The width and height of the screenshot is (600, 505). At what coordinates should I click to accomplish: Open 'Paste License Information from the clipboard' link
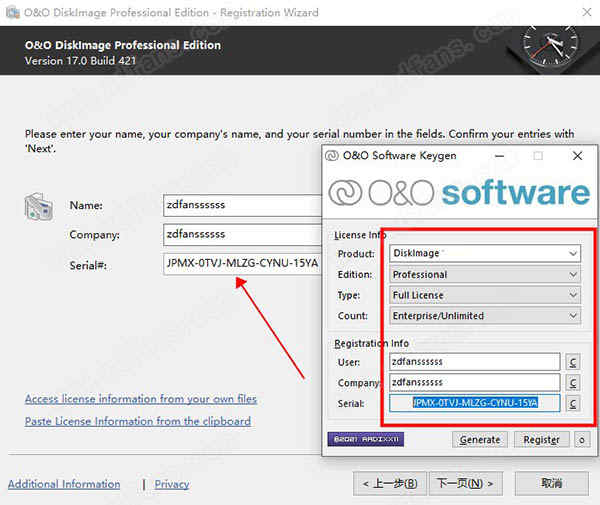138,421
